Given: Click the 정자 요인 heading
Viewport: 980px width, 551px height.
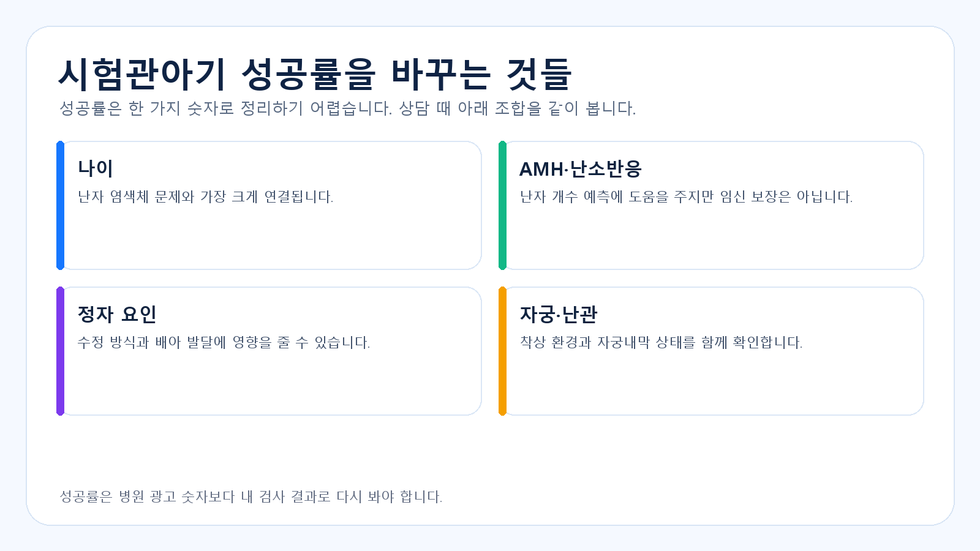Looking at the screenshot, I should (x=117, y=314).
